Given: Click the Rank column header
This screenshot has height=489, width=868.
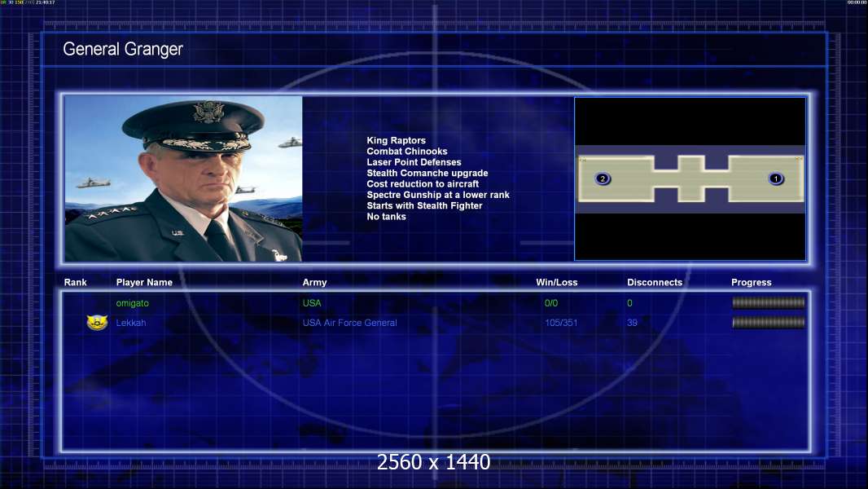Looking at the screenshot, I should coord(75,282).
